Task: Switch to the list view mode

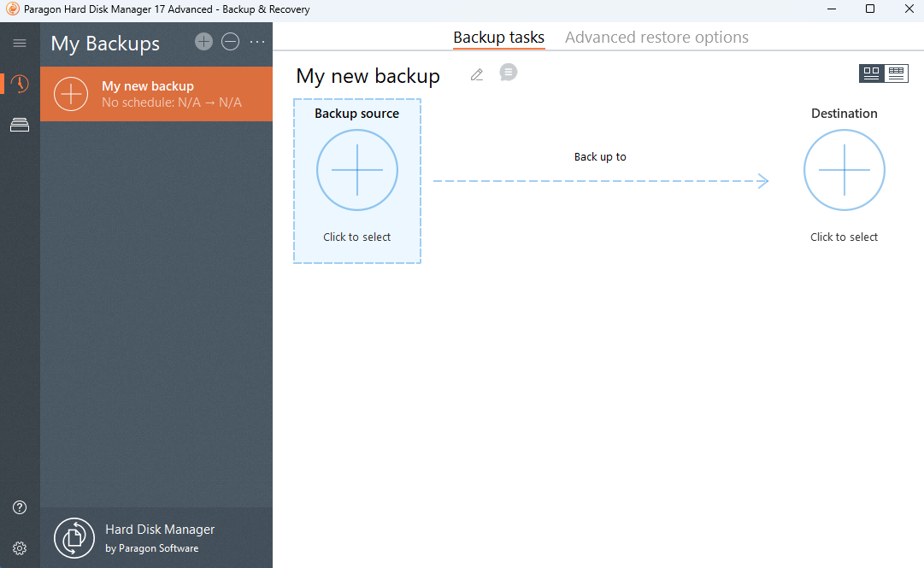Action: pyautogui.click(x=897, y=73)
